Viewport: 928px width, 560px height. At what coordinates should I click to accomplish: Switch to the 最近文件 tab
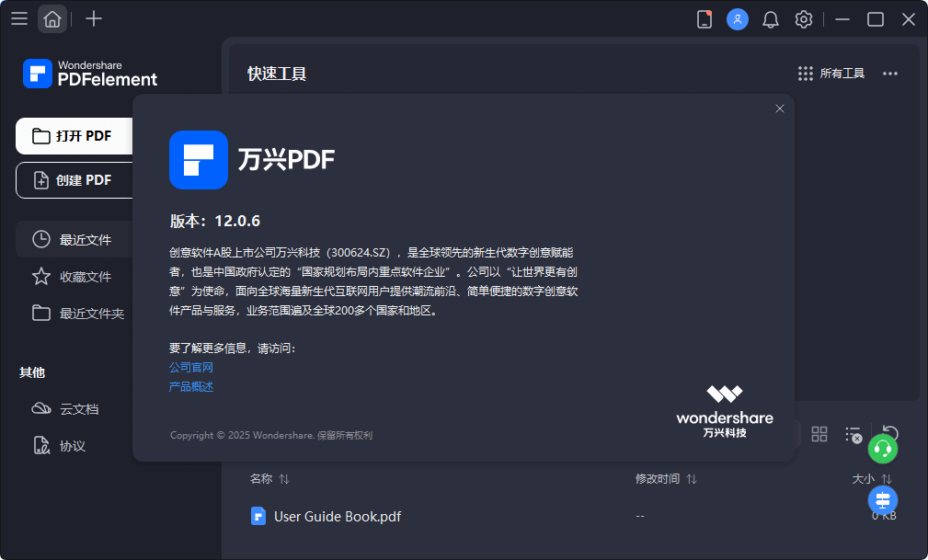(85, 239)
